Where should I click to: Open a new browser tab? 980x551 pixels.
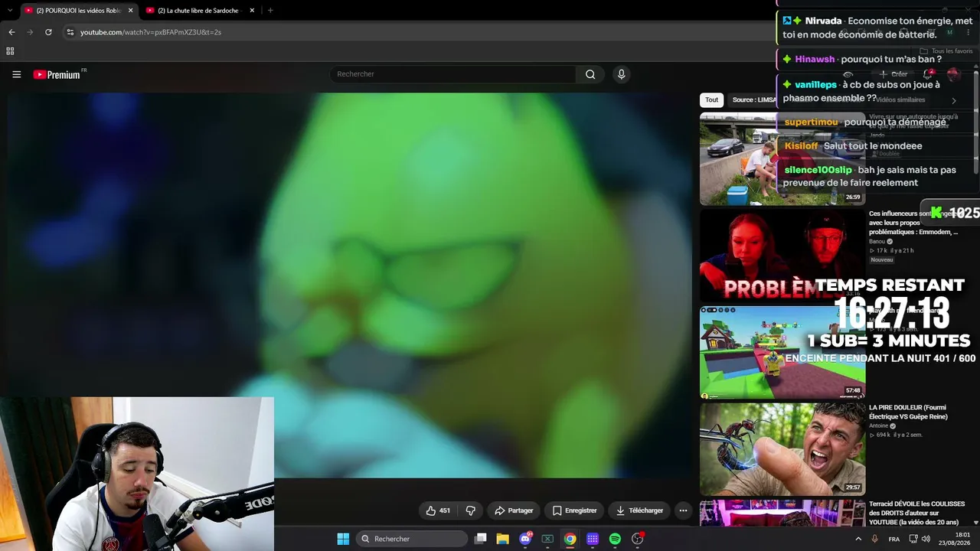pos(270,10)
